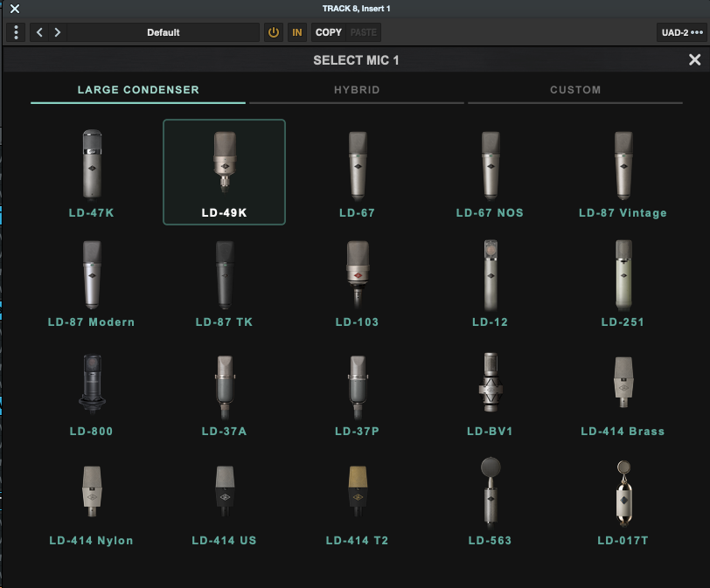Viewport: 710px width, 588px height.
Task: Go to the previous preset
Action: pyautogui.click(x=39, y=32)
